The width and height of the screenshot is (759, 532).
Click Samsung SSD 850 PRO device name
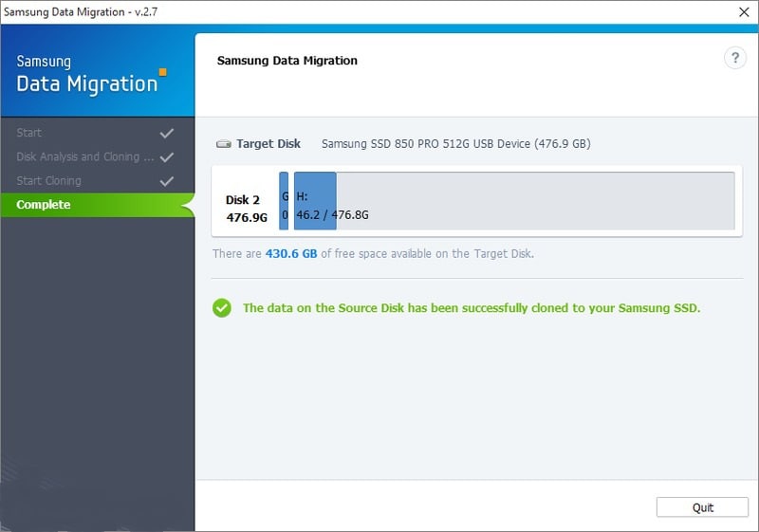(456, 143)
